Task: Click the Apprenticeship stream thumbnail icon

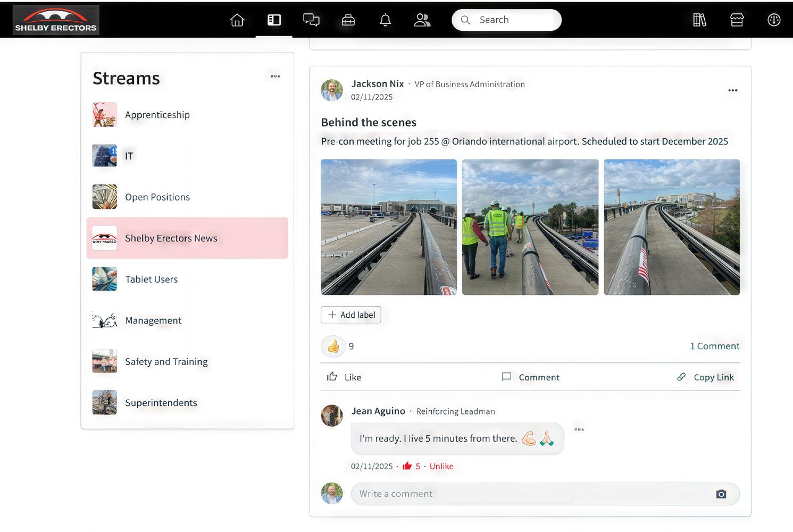Action: [x=104, y=115]
